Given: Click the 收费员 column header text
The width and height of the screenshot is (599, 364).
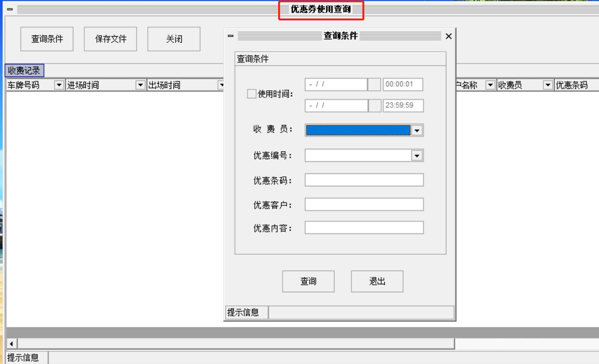Looking at the screenshot, I should 510,85.
